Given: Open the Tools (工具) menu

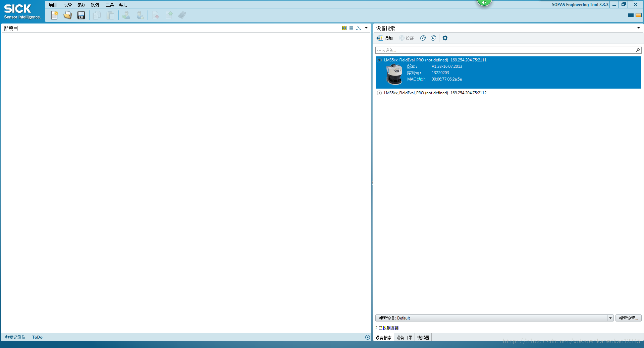Looking at the screenshot, I should (x=110, y=5).
